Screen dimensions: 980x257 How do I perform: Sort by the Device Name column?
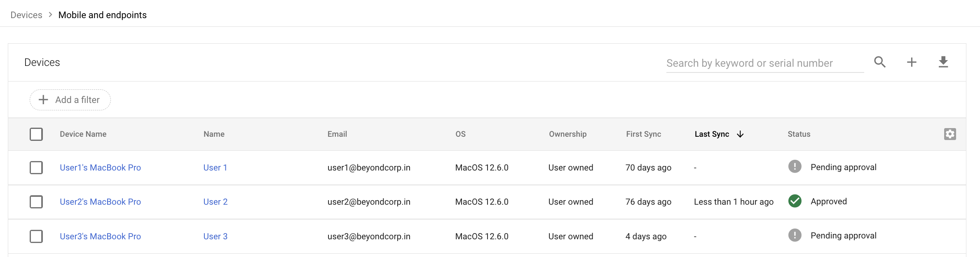[x=83, y=134]
